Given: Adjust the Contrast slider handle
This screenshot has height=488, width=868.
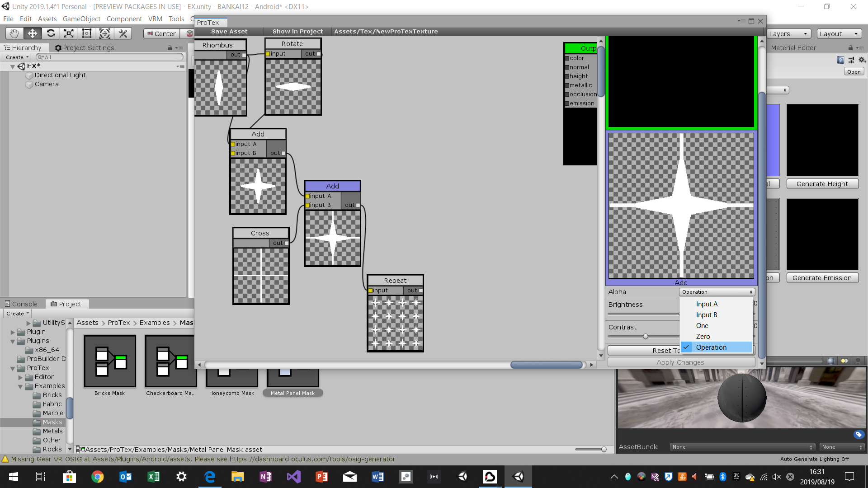Looking at the screenshot, I should [646, 336].
